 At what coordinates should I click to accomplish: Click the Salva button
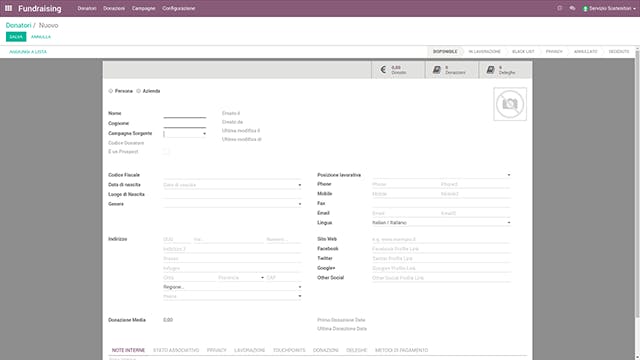[16, 37]
